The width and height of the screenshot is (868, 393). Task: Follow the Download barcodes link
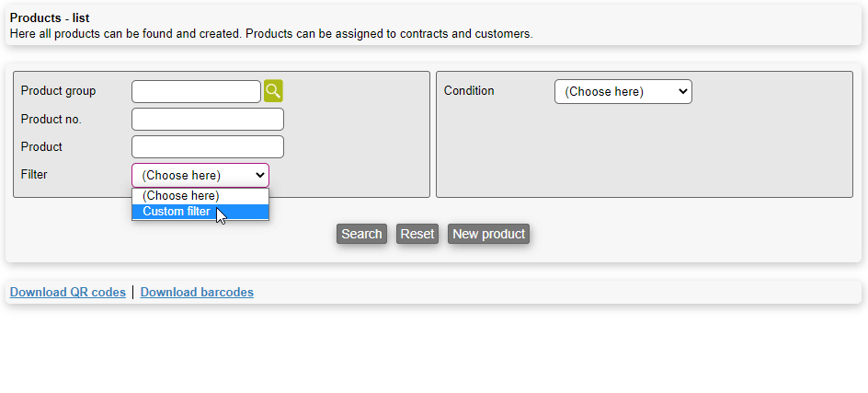click(197, 292)
